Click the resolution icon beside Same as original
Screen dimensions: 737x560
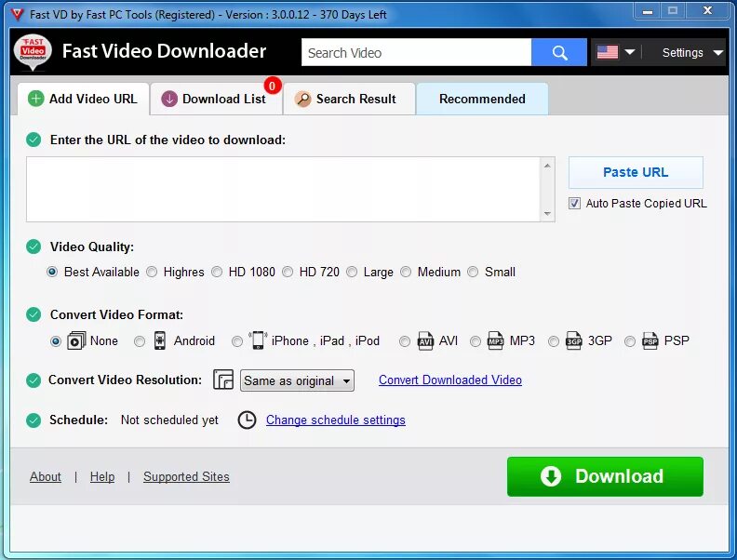click(223, 380)
